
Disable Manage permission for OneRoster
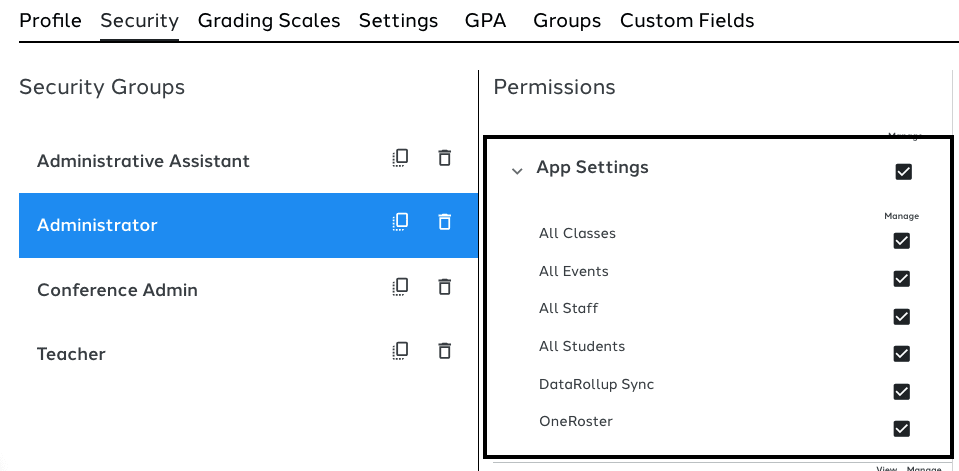point(901,429)
